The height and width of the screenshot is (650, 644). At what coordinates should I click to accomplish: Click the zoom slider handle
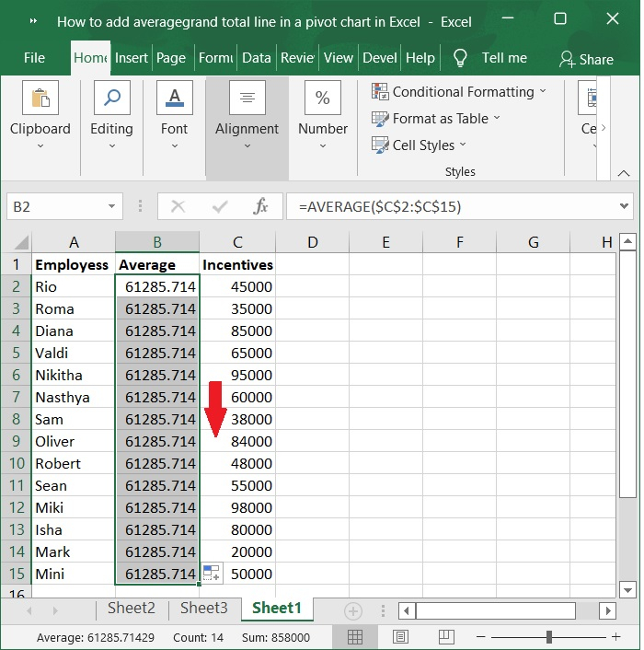(x=549, y=637)
